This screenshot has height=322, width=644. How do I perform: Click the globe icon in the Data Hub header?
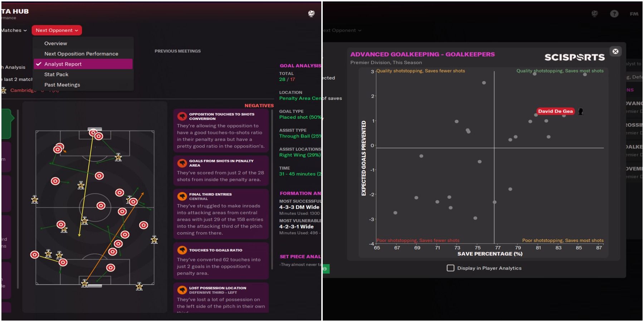point(311,13)
